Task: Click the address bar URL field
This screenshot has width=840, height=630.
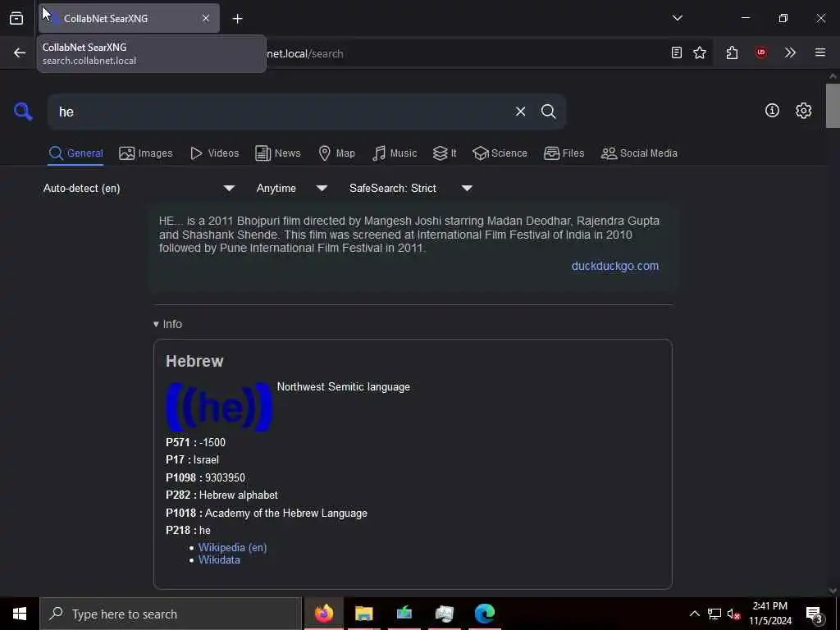Action: point(463,53)
